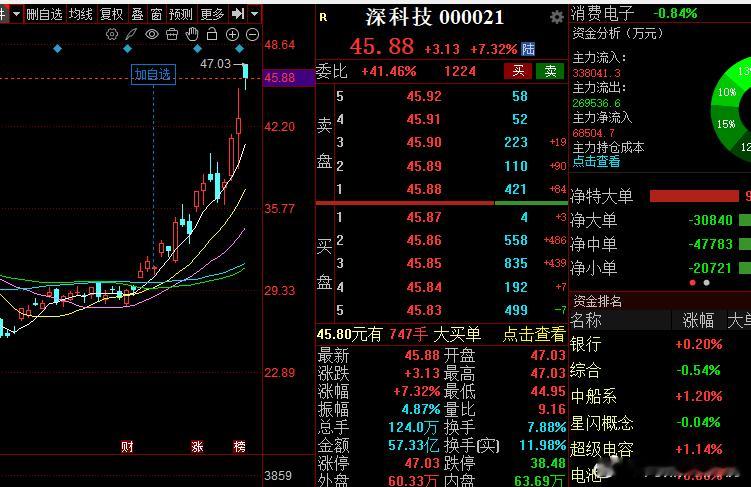Select the 超级电容 sector row
This screenshot has width=751, height=487.
660,449
